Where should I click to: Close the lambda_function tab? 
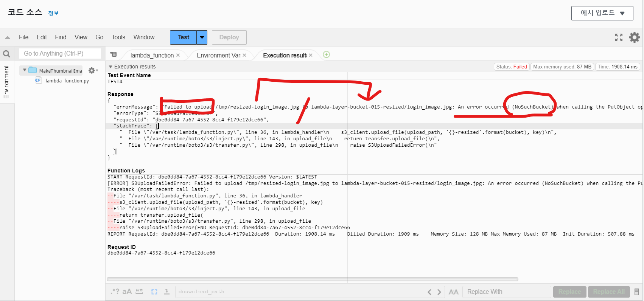pyautogui.click(x=178, y=55)
